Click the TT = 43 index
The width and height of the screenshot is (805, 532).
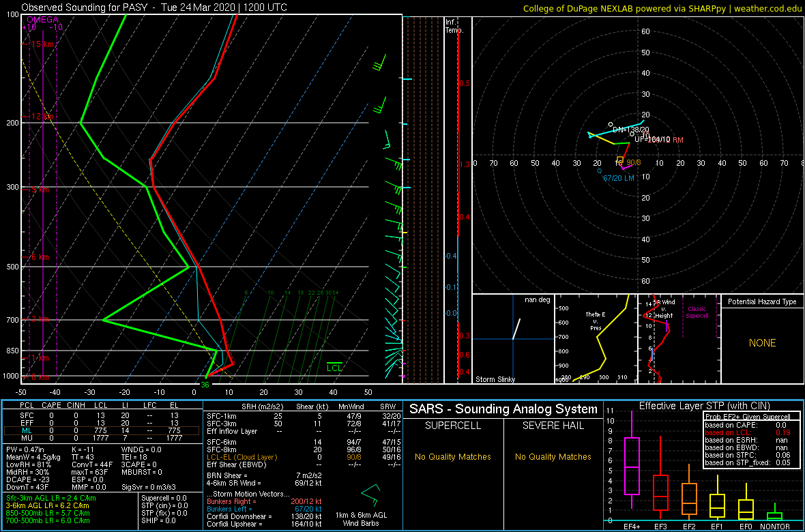point(84,457)
